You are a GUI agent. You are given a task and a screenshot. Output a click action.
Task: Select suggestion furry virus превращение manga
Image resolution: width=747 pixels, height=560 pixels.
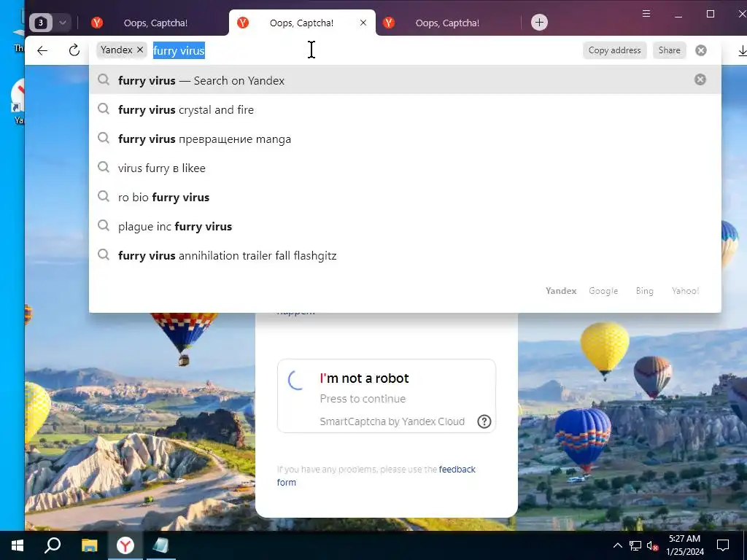[405, 139]
